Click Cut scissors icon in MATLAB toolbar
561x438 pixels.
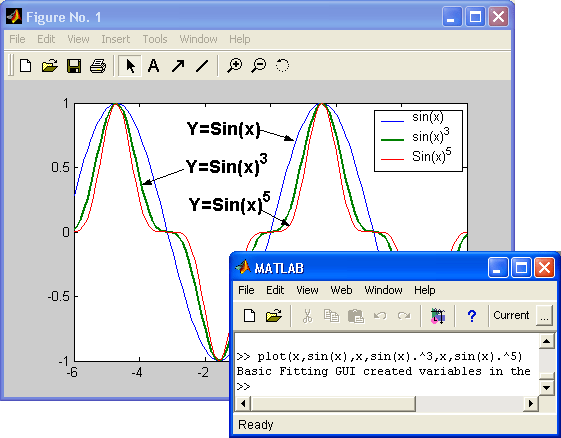pos(307,316)
